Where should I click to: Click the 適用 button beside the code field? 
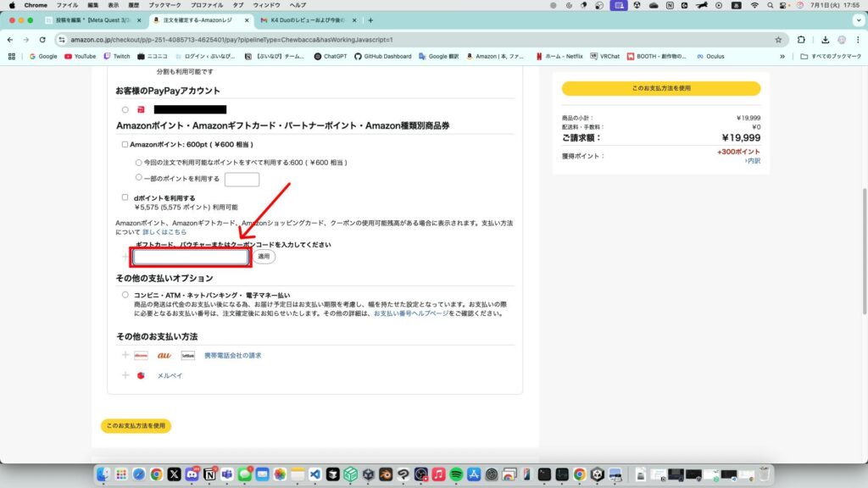pos(264,256)
